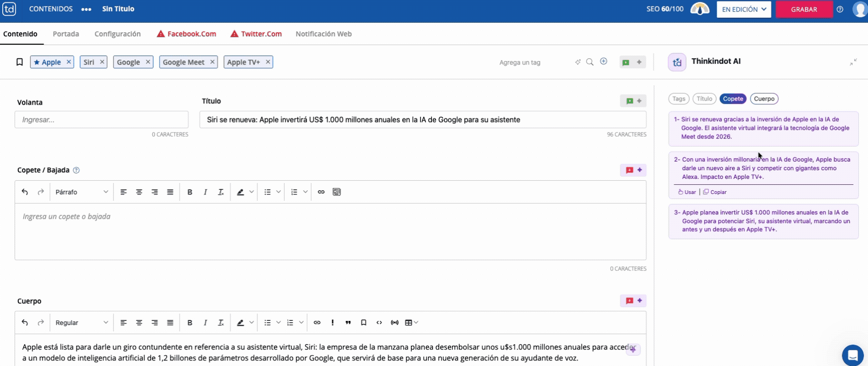Click the tag search magnifier icon
The height and width of the screenshot is (366, 868).
[590, 62]
